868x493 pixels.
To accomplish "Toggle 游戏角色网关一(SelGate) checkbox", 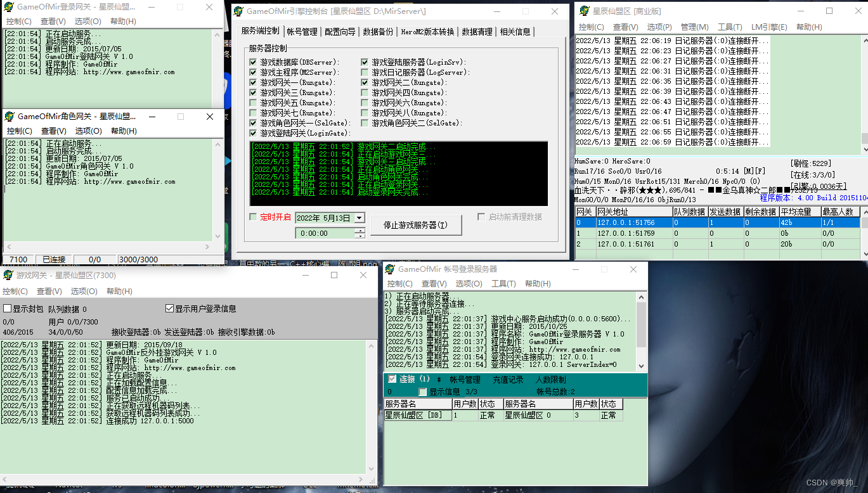I will (253, 123).
